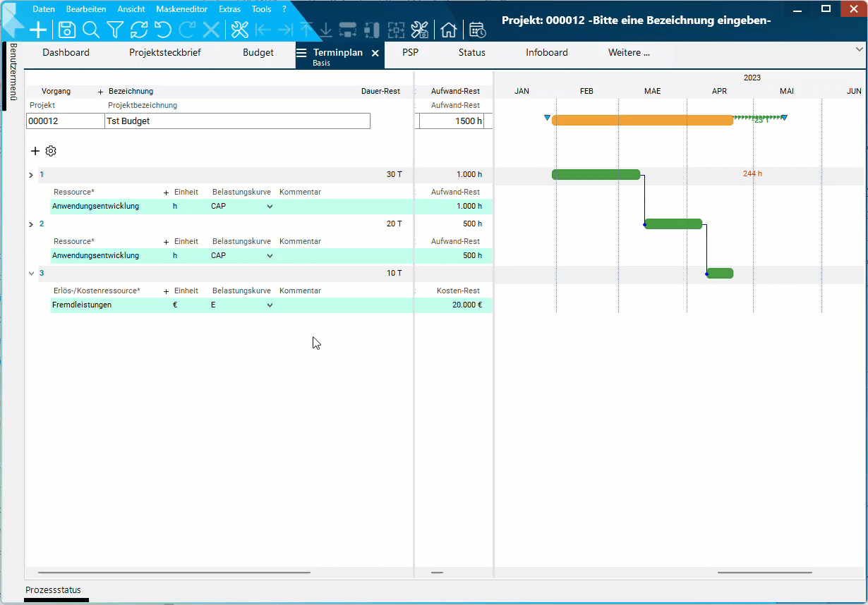Collapse task 3 row
This screenshot has height=605, width=868.
coord(30,274)
